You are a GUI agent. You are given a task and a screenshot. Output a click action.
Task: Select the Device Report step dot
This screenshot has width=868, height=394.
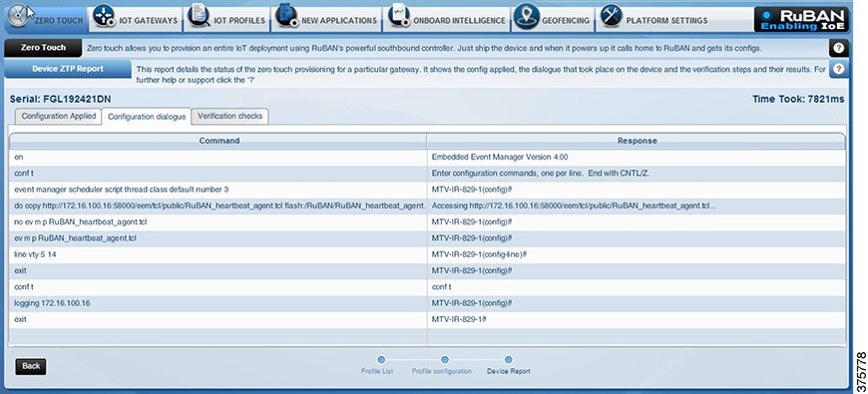click(x=508, y=360)
